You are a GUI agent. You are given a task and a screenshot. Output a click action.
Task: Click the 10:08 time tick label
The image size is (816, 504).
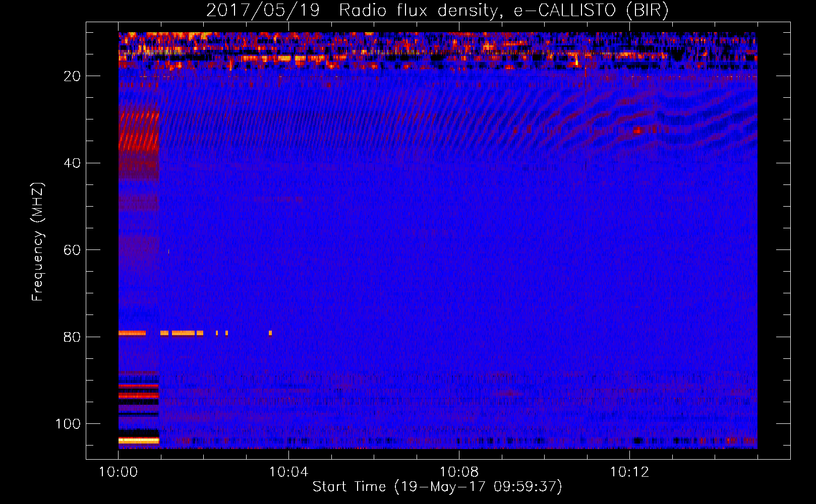pyautogui.click(x=459, y=472)
